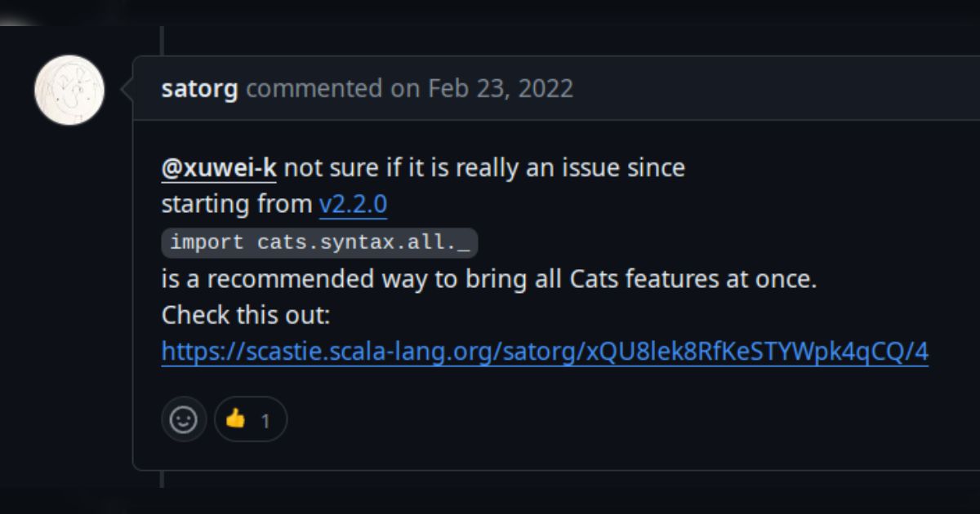980x514 pixels.
Task: Toggle the thumbs up emoji reaction
Action: tap(236, 419)
